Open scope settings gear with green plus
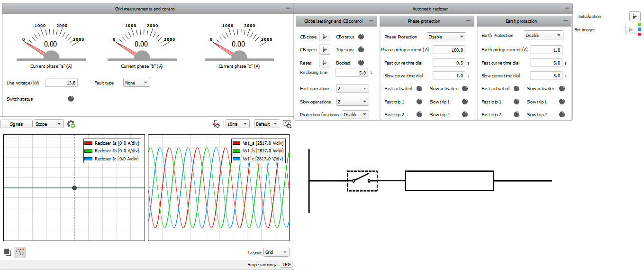Image resolution: width=644 pixels, height=270 pixels. tap(72, 124)
